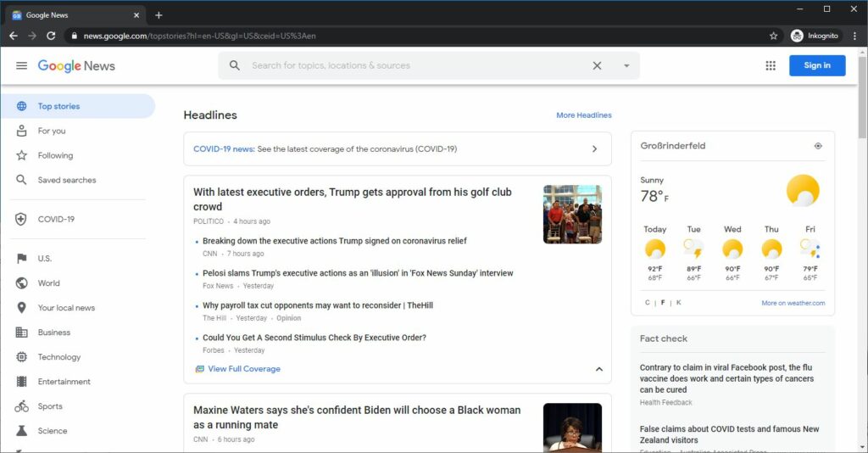Image resolution: width=868 pixels, height=453 pixels.
Task: Click the Following star icon
Action: 21,155
